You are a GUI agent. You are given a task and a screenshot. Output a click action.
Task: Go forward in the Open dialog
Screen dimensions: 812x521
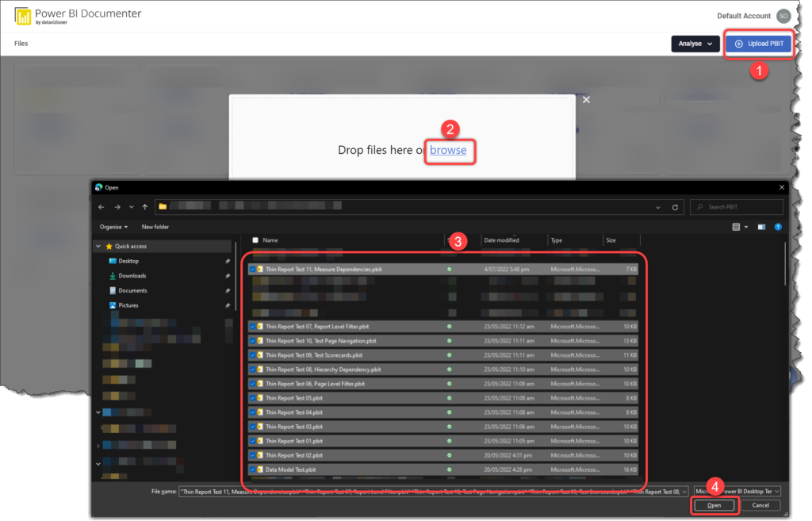(117, 207)
